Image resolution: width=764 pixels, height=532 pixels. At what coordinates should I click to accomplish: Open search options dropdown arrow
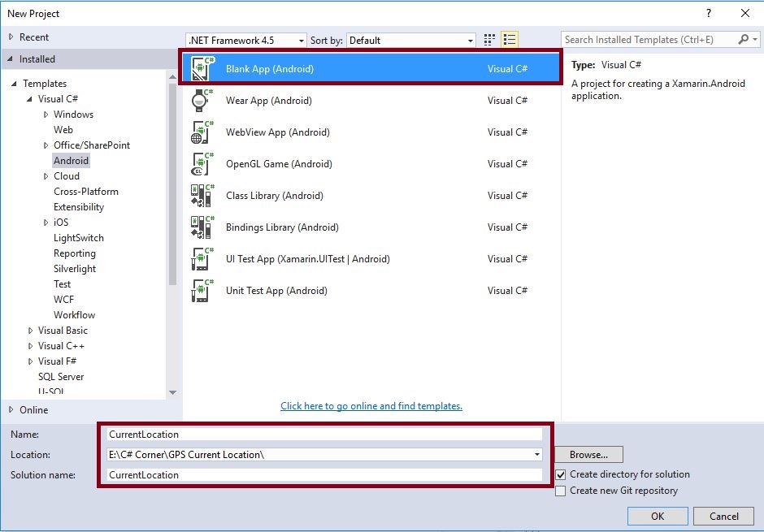[755, 40]
